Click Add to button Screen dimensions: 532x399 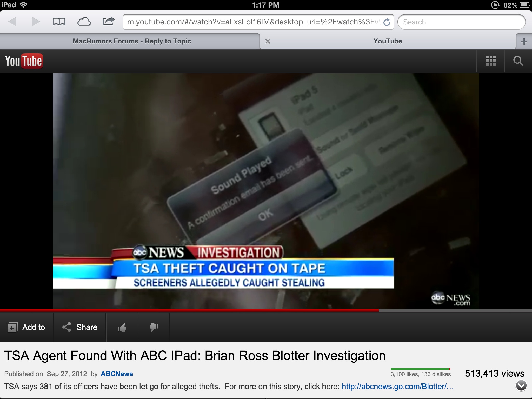tap(26, 327)
